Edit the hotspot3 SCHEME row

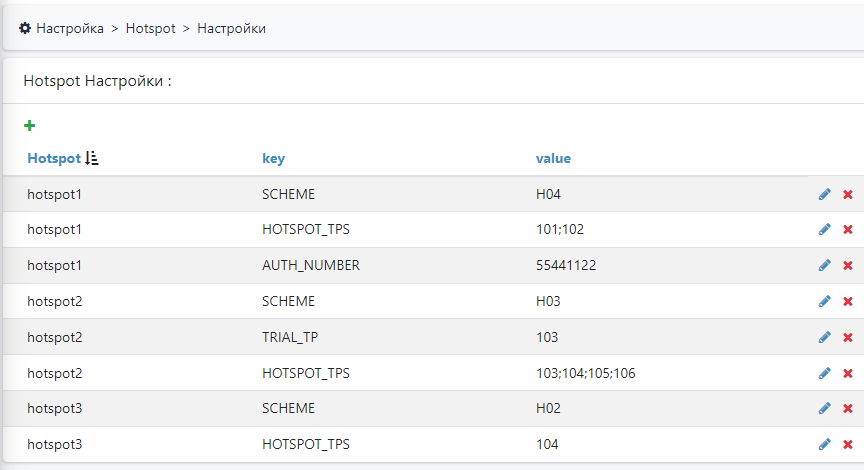[824, 409]
